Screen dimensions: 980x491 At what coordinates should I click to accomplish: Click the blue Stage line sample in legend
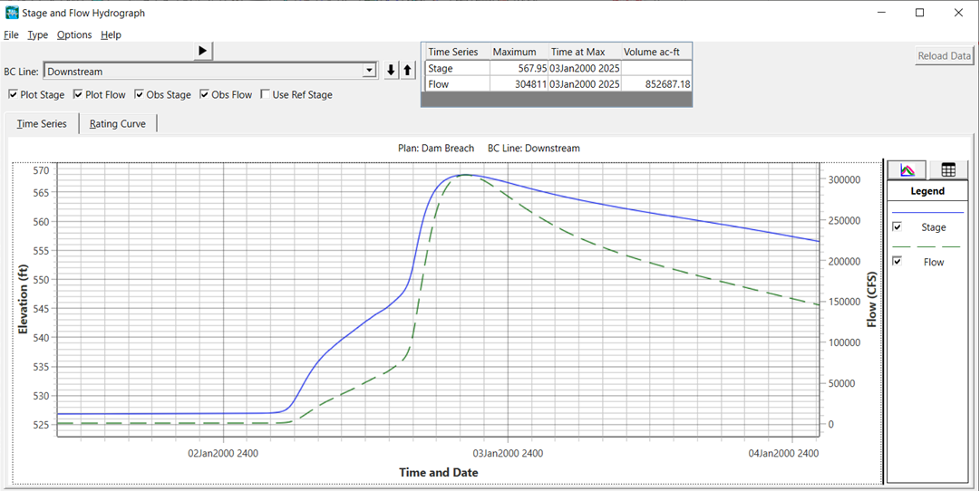point(927,213)
